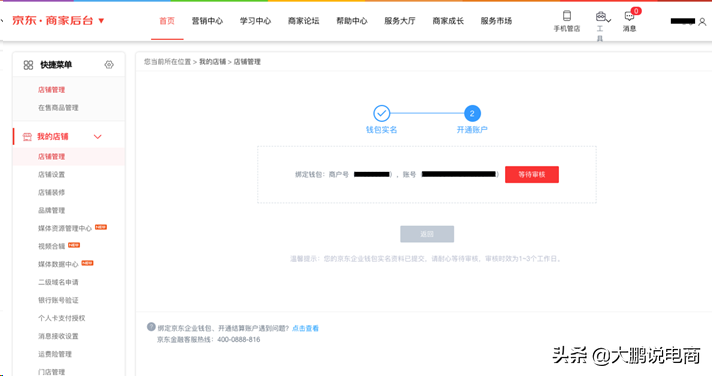Open the 学习中心 menu
Screen dimensions: 712x376
(x=255, y=21)
